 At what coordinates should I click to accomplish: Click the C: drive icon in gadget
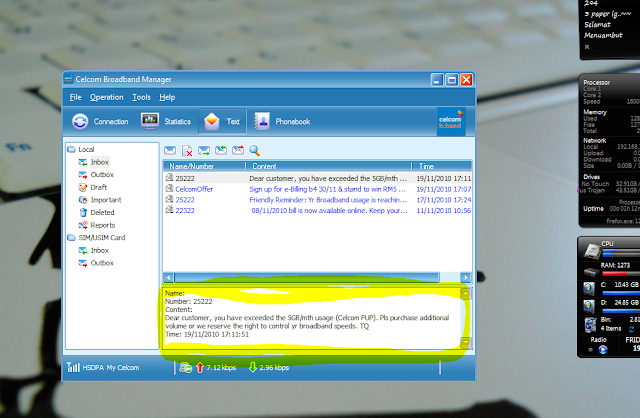coord(589,288)
